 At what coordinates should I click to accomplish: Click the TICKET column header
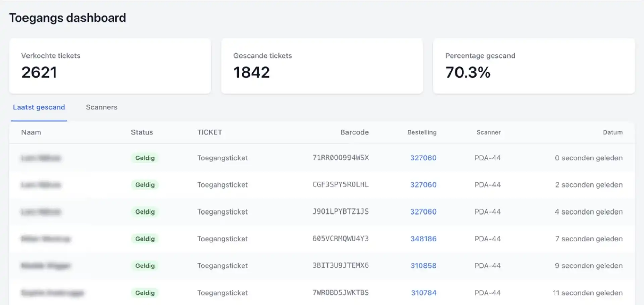pos(209,132)
